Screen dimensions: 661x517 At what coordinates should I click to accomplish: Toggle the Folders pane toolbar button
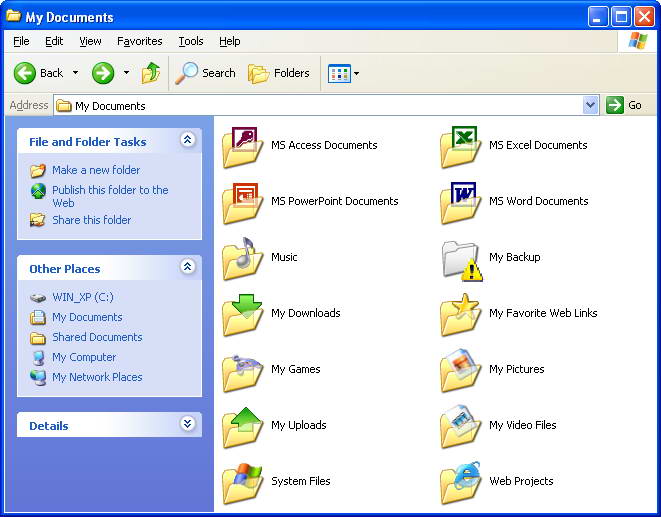[279, 73]
